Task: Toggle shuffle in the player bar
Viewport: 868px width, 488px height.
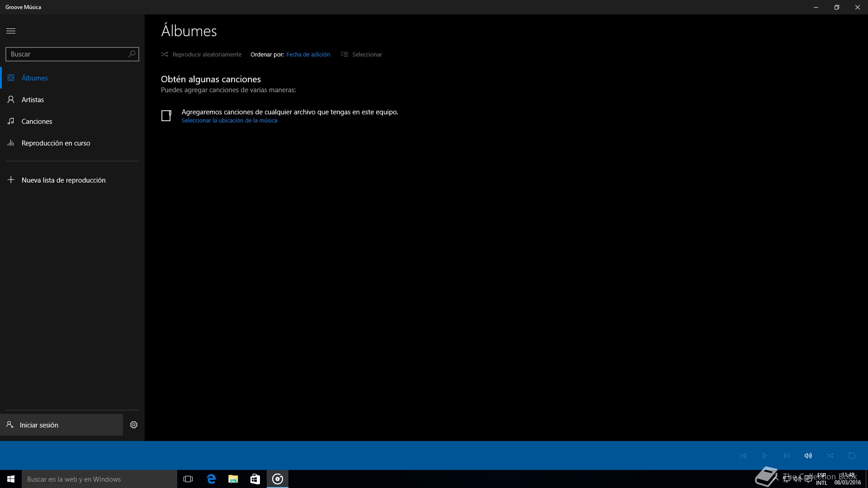Action: pos(830,455)
